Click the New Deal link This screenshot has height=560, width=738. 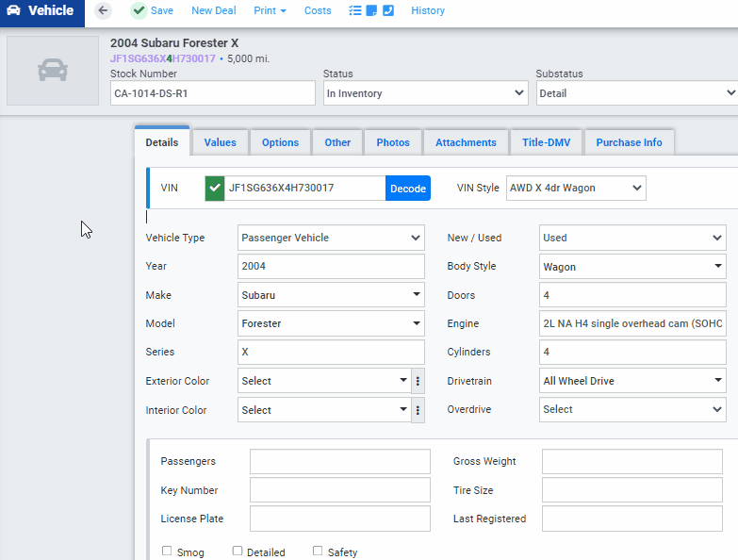pyautogui.click(x=214, y=10)
